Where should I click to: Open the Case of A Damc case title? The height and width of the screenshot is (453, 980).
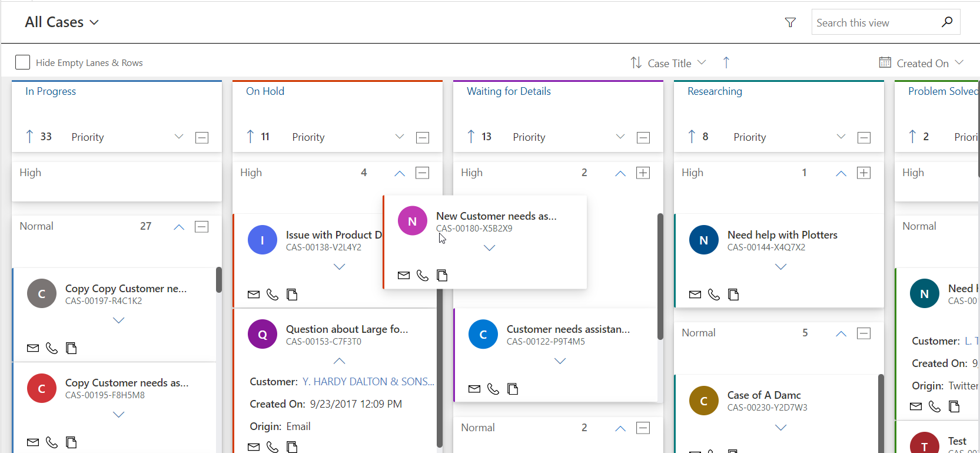tap(763, 395)
